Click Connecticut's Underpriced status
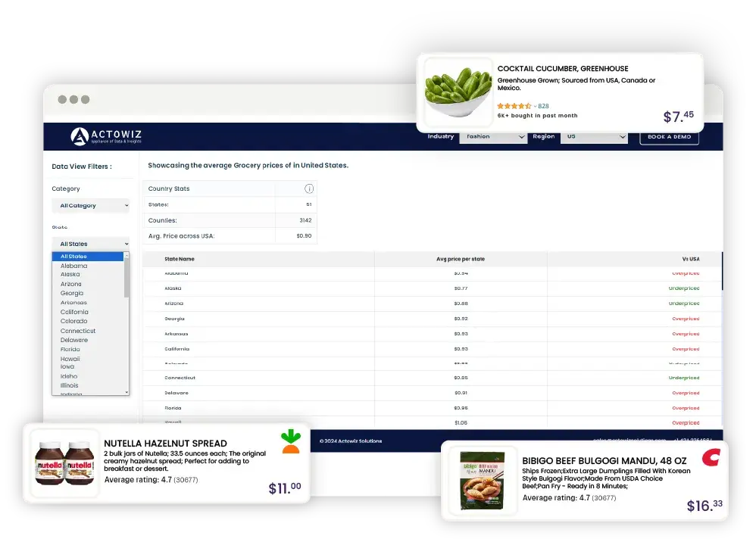 point(684,378)
